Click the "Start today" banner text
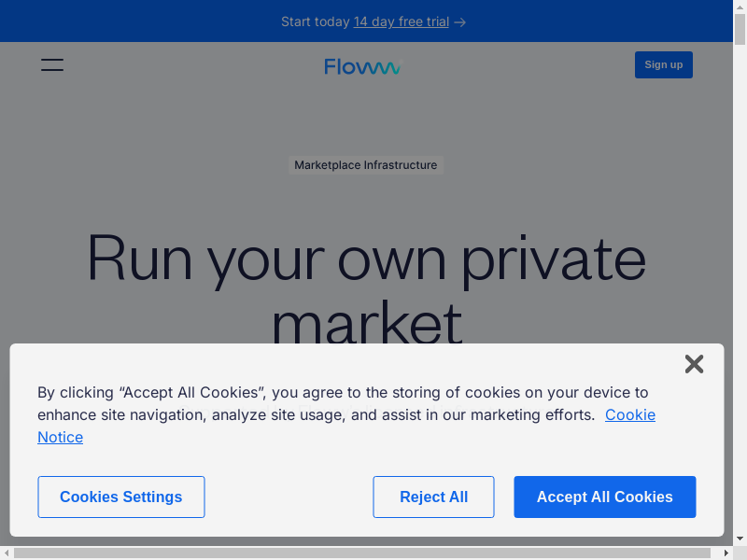The width and height of the screenshot is (747, 560). tap(315, 21)
